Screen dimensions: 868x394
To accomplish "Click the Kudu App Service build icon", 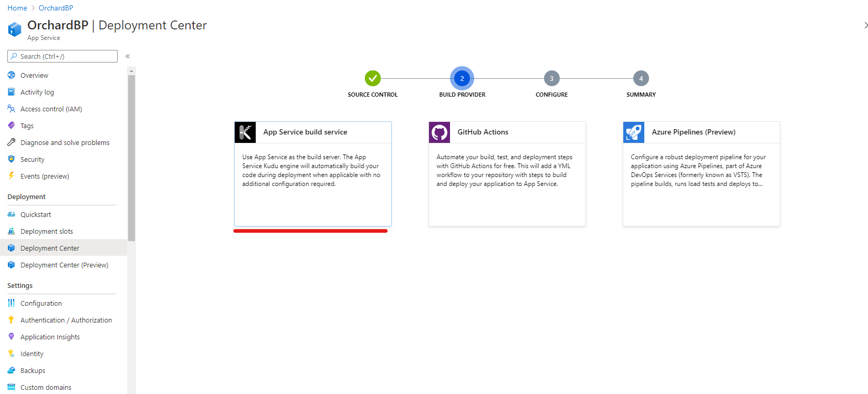I will [245, 132].
